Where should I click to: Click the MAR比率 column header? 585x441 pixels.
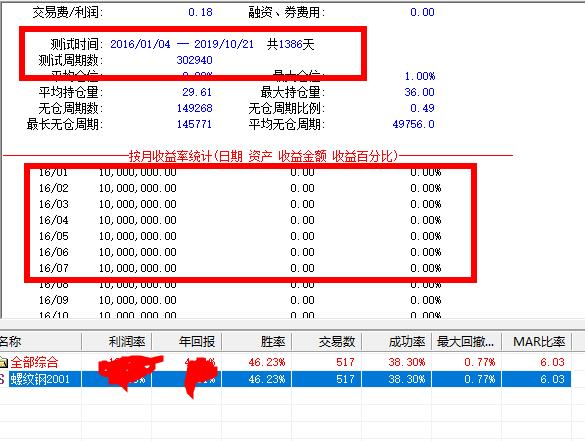pos(537,341)
